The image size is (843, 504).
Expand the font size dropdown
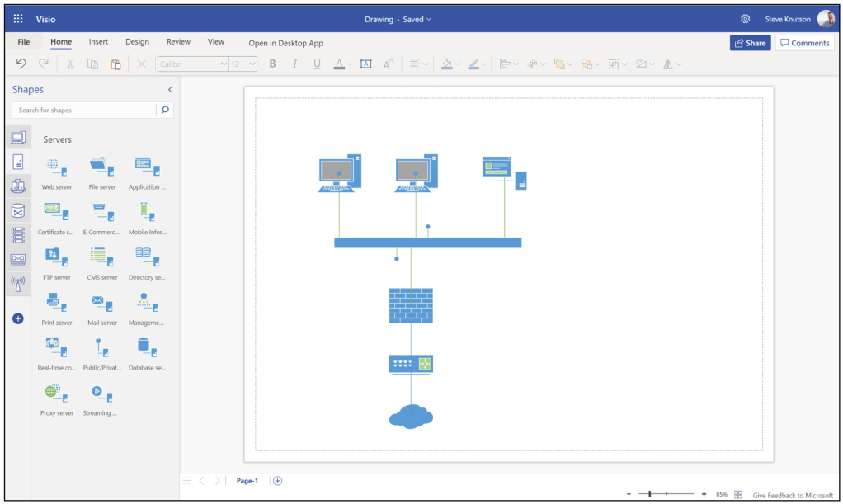pos(243,64)
